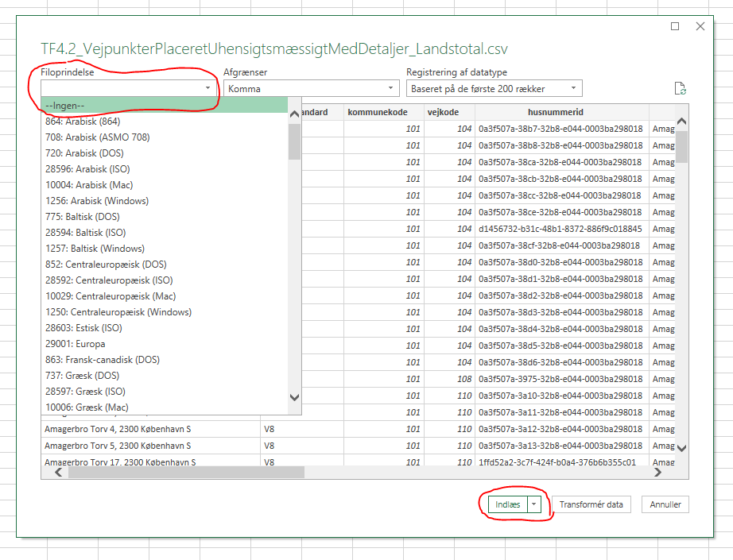The height and width of the screenshot is (560, 733).
Task: Select 852: Centraleuropæisk (DOS) encoding
Action: coord(164,265)
